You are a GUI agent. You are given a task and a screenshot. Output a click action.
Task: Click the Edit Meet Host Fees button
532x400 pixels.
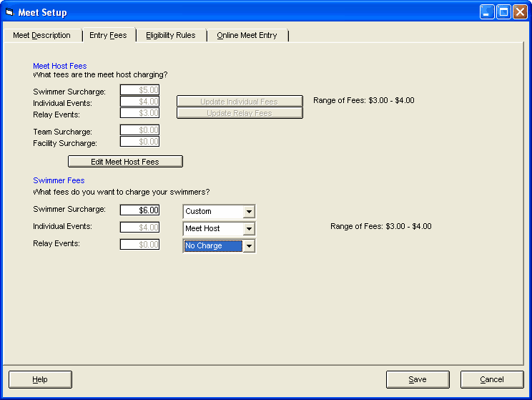tap(125, 162)
